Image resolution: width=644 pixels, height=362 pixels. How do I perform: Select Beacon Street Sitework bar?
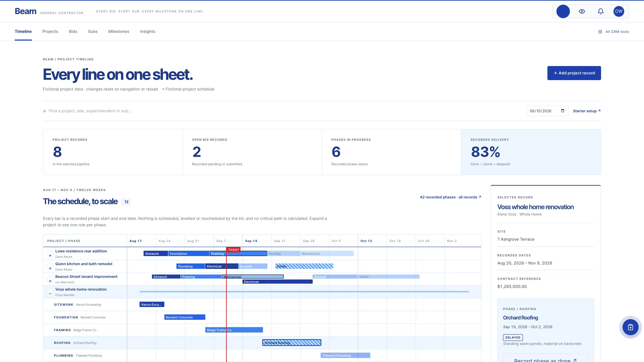[x=166, y=277]
